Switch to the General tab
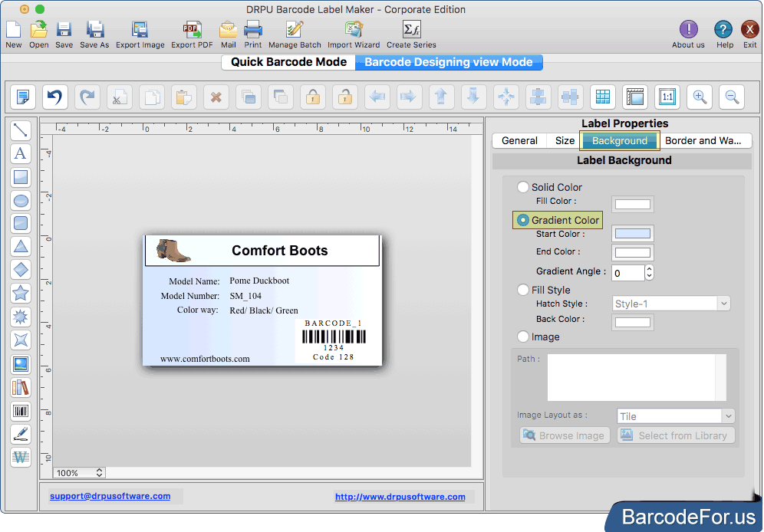Image resolution: width=764 pixels, height=532 pixels. pos(519,141)
